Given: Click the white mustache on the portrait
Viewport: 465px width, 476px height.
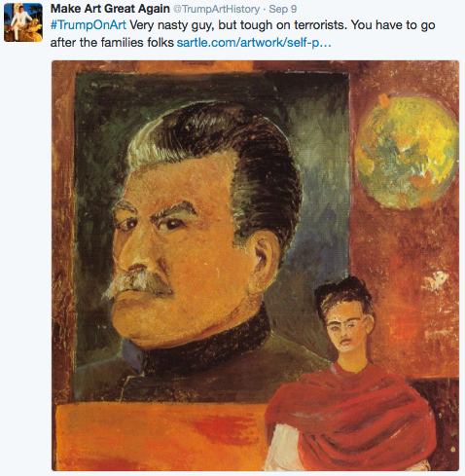Looking at the screenshot, I should coord(138,282).
